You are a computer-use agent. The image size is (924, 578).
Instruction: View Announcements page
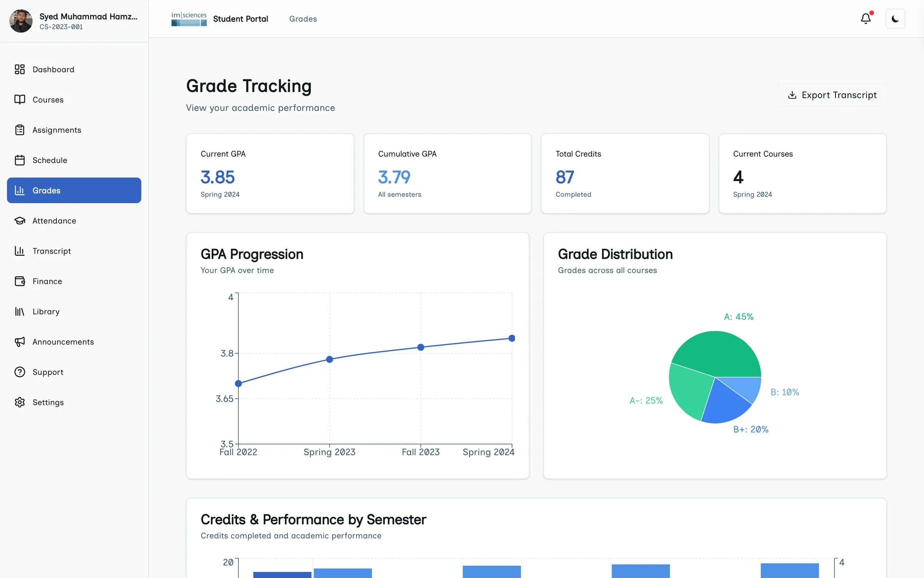[x=74, y=341]
